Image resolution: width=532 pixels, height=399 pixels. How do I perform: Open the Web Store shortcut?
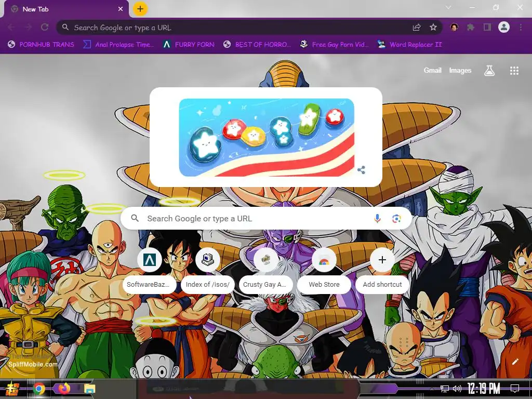pos(324,271)
